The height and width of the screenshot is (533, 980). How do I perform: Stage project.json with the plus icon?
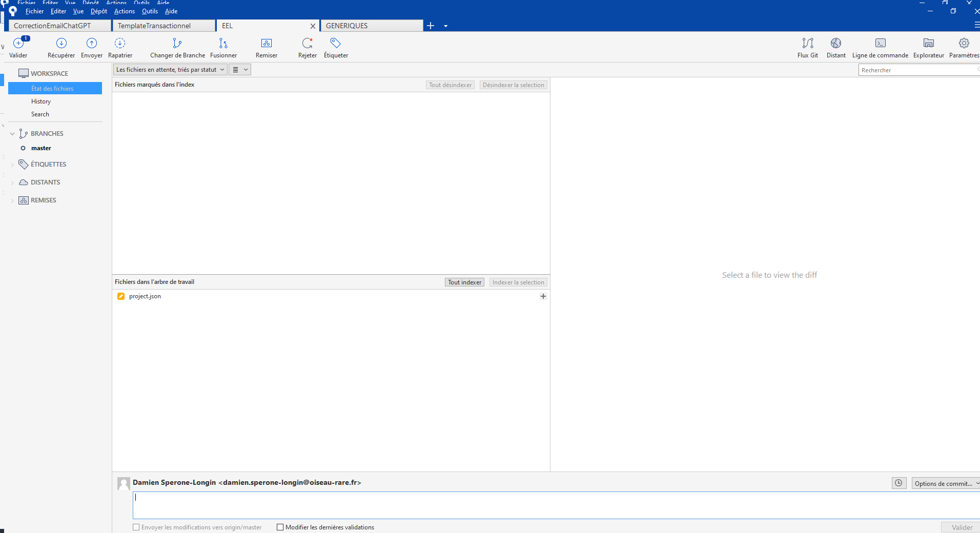pyautogui.click(x=543, y=296)
